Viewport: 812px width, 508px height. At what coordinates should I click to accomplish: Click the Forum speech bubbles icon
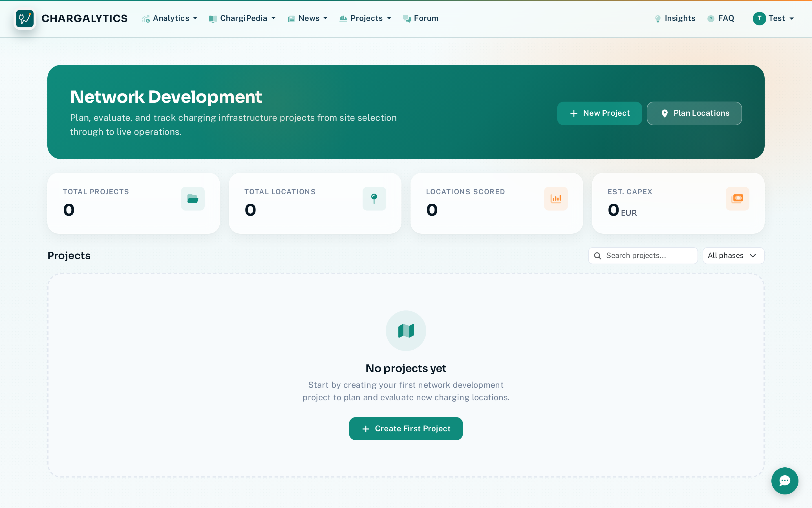(x=407, y=19)
